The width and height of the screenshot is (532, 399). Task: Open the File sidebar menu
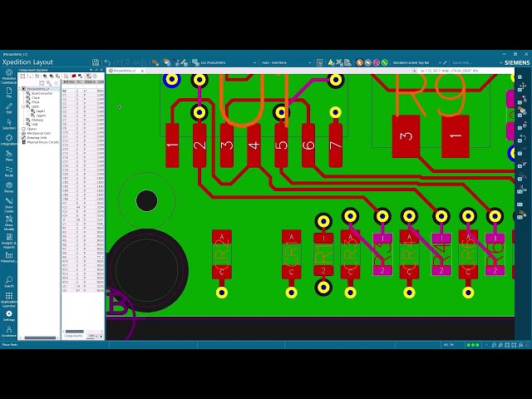9,92
